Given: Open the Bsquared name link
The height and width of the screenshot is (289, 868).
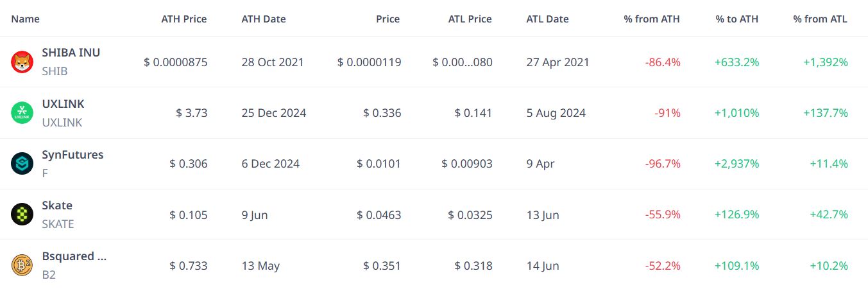Looking at the screenshot, I should click(74, 256).
